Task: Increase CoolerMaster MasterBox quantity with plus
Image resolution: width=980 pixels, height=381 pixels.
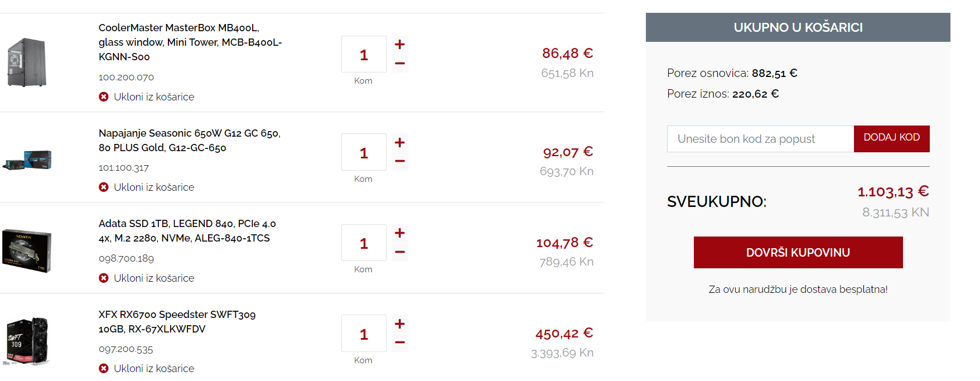Action: coord(399,45)
